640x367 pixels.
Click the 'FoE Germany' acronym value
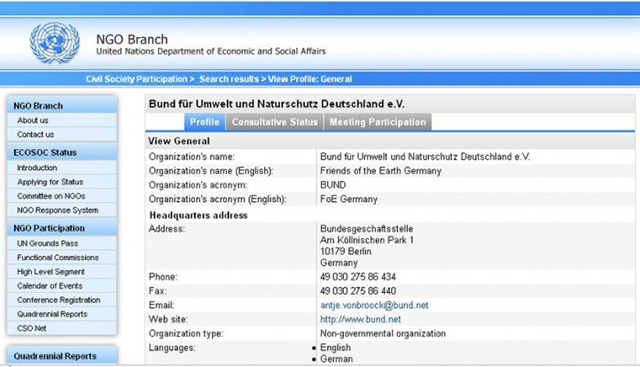pos(349,199)
